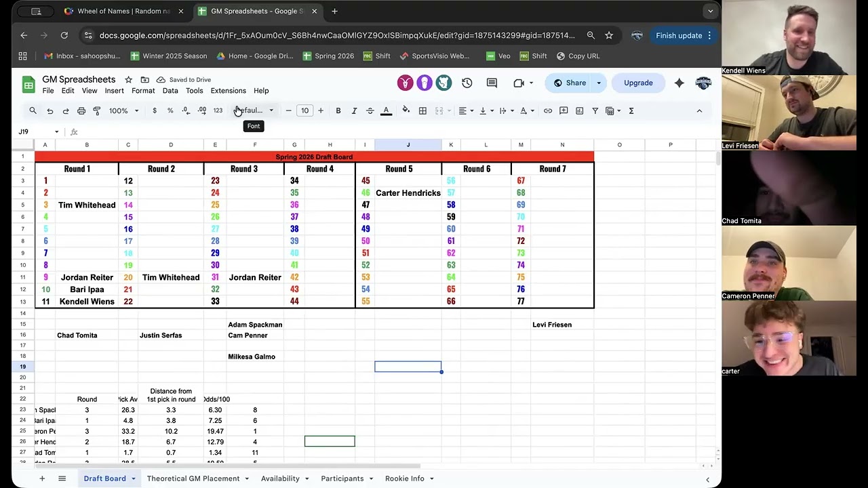This screenshot has width=868, height=488.
Task: Redo the last undone action
Action: click(x=66, y=110)
